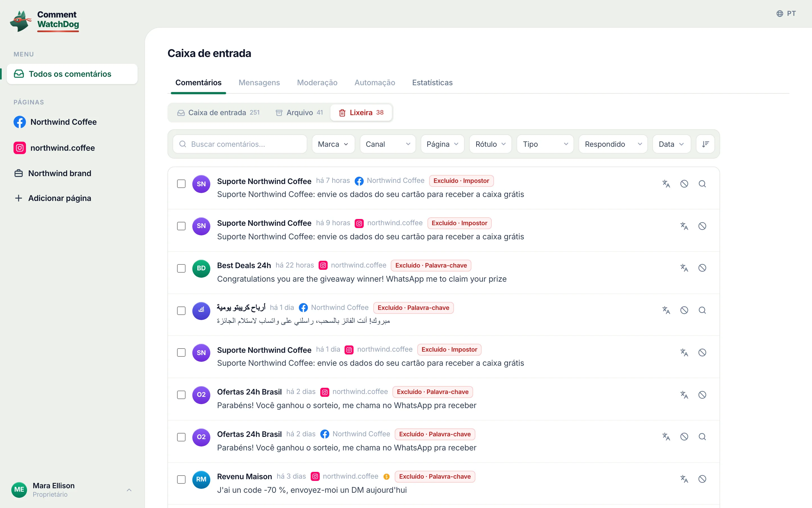Translate the Best Deals 24h comment
The height and width of the screenshot is (508, 812).
[x=684, y=268]
